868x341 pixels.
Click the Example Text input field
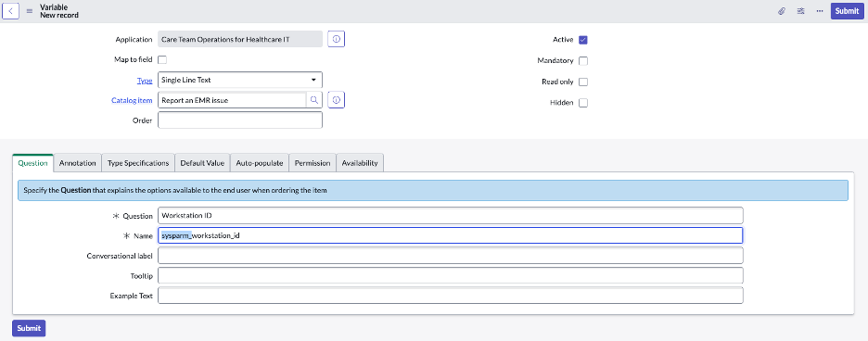click(450, 296)
